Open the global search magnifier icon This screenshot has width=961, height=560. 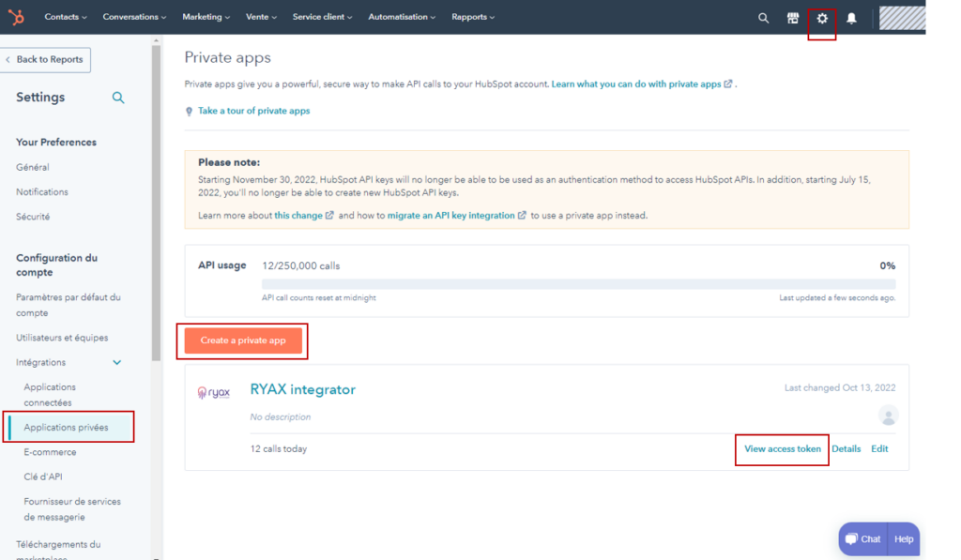763,16
